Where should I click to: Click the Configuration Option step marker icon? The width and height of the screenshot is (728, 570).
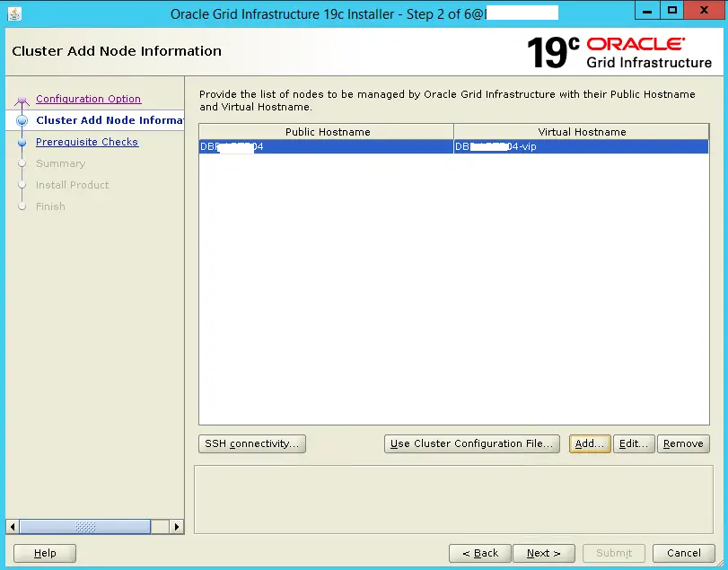pos(22,101)
